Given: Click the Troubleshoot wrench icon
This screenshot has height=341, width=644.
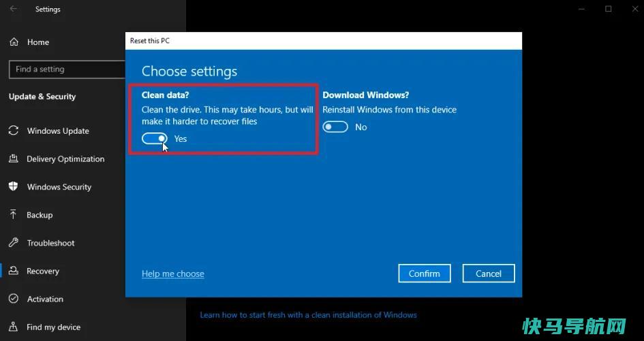Looking at the screenshot, I should tap(14, 242).
